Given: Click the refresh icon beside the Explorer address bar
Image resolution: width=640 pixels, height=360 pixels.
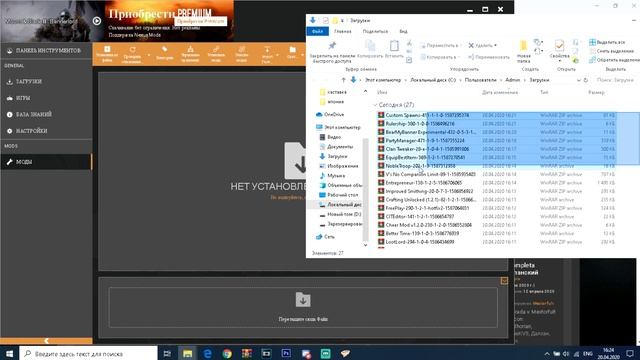Looking at the screenshot, I should [586, 80].
